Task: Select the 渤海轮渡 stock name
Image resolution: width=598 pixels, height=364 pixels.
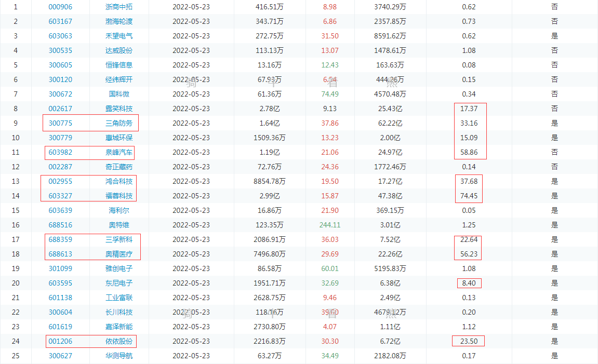Action: (119, 21)
